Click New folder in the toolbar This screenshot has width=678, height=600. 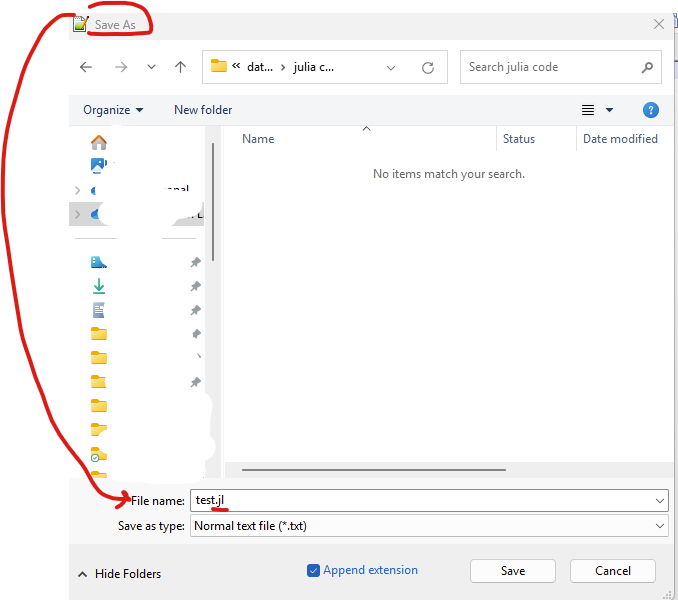[203, 110]
